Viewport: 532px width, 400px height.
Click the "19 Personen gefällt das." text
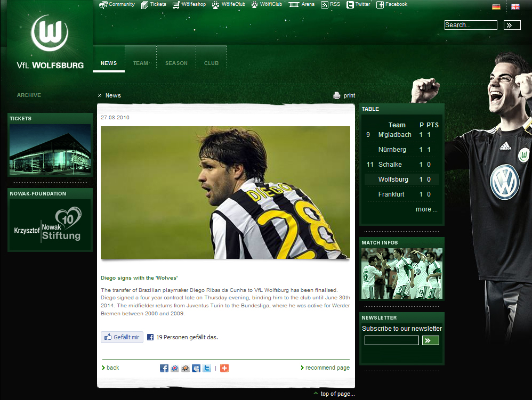click(187, 337)
